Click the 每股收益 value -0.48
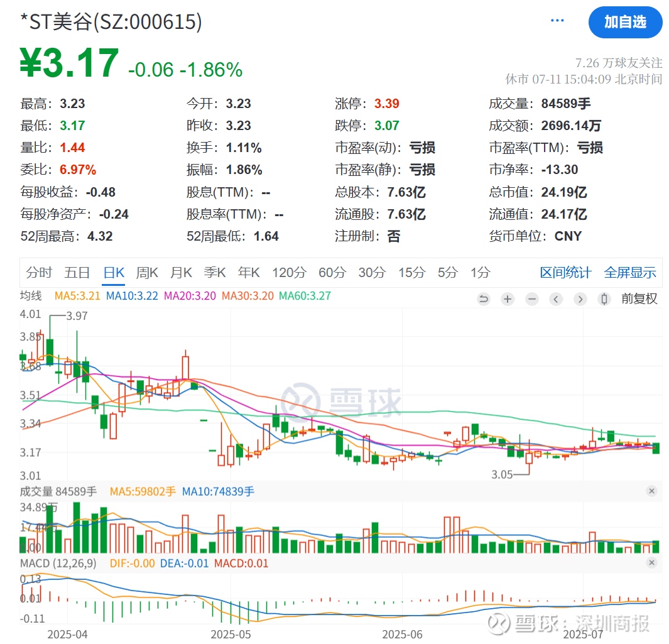This screenshot has width=669, height=644. 101,192
